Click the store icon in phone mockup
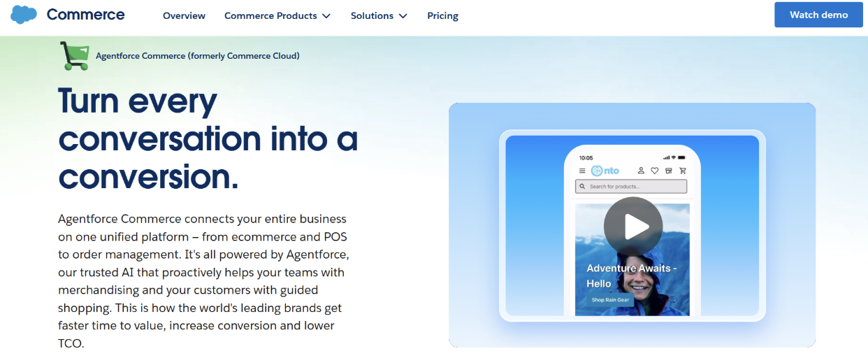The image size is (868, 358). 669,171
